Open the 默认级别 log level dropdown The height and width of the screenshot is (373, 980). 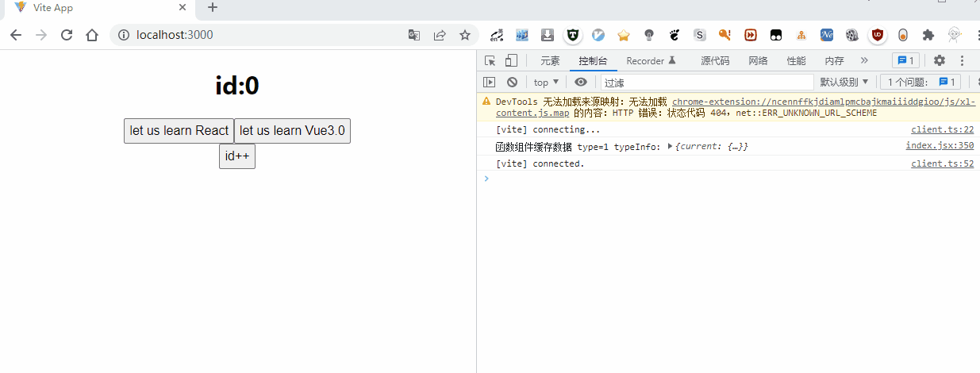click(x=844, y=82)
